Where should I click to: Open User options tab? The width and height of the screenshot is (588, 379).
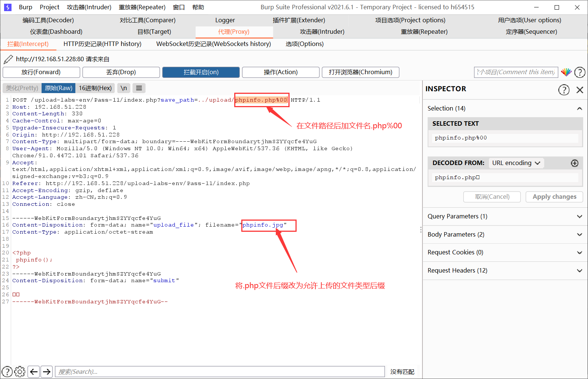click(530, 20)
